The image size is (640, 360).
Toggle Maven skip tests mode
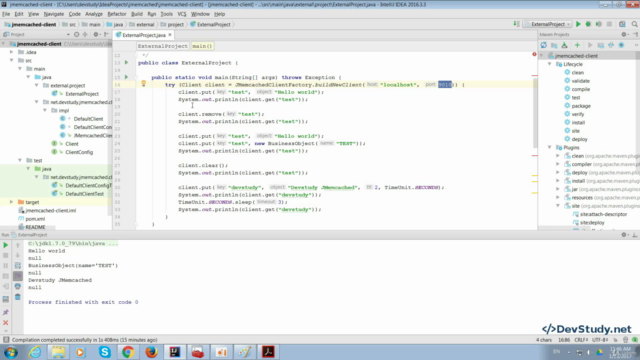[x=621, y=45]
